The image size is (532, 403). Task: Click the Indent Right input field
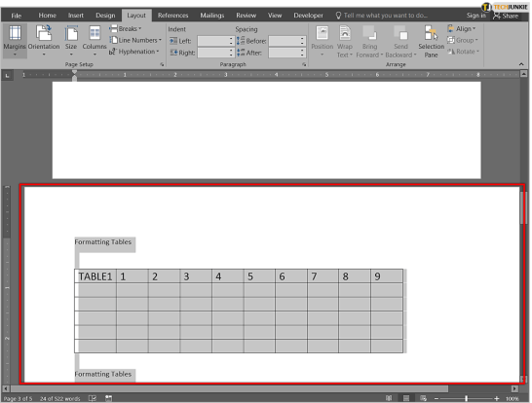pos(213,53)
